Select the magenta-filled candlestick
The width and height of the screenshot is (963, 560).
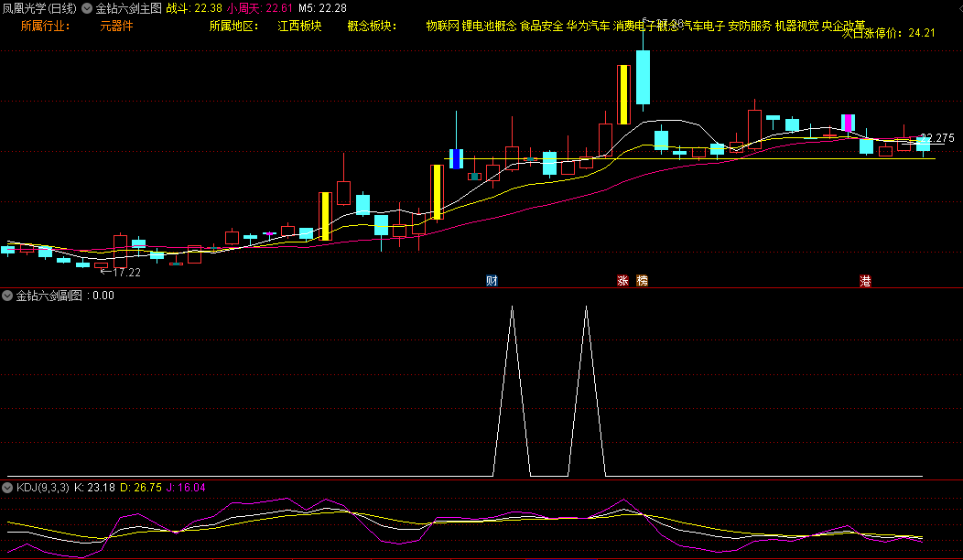pos(849,123)
